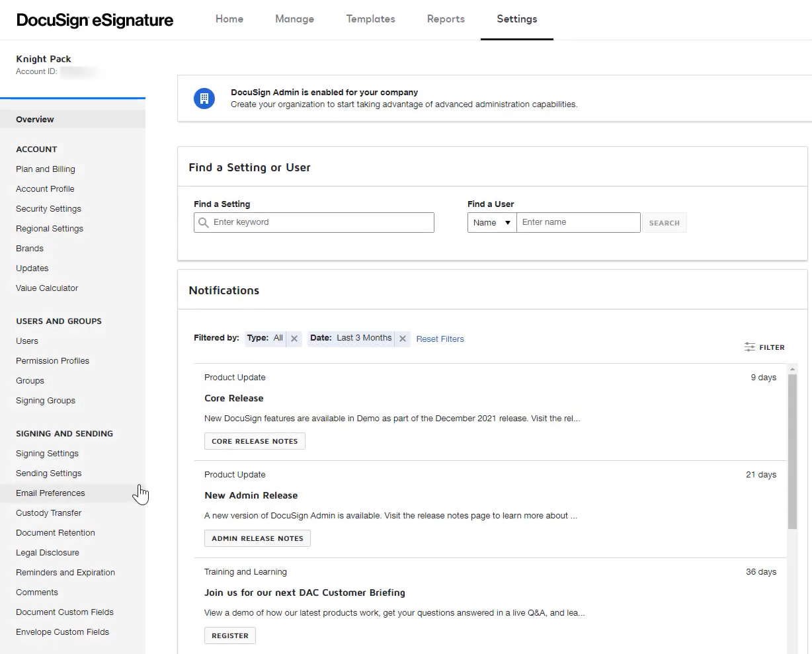812x654 pixels.
Task: Click the New Admin Release title
Action: click(x=251, y=495)
